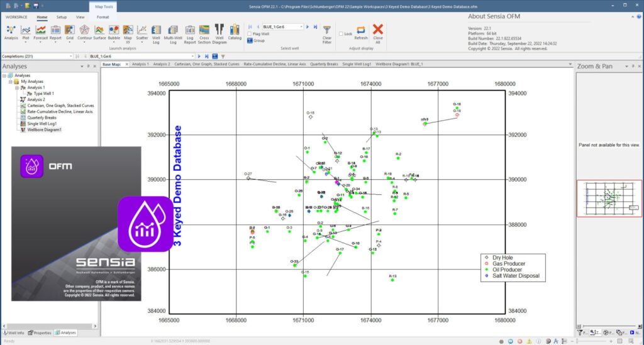Enable the Flag Well checkbox

tap(250, 34)
